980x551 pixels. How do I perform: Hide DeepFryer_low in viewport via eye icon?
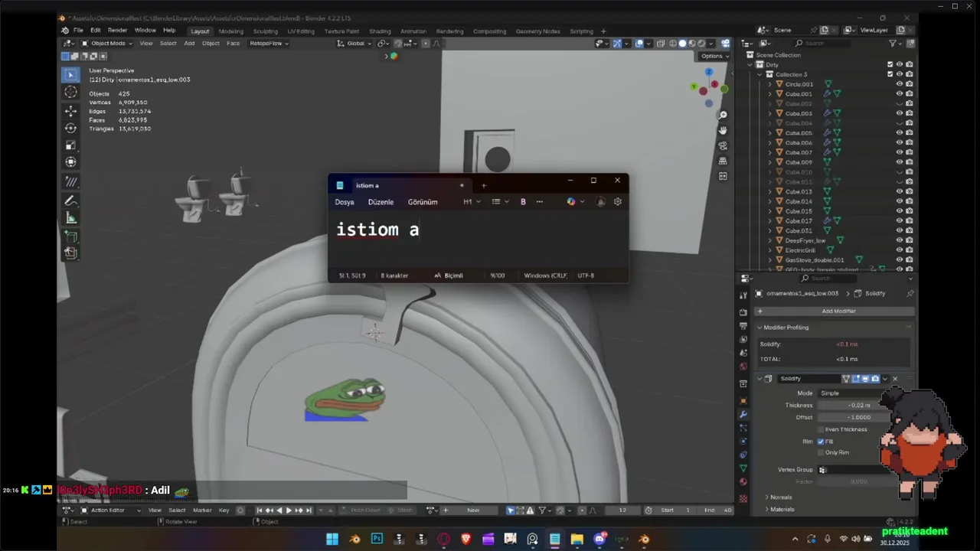pos(900,240)
